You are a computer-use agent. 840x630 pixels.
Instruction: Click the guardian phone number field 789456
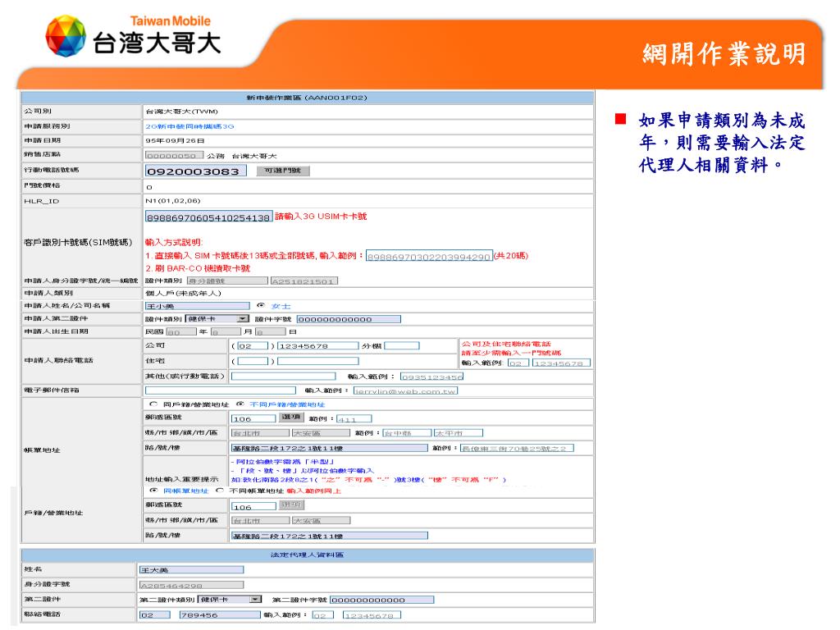220,615
